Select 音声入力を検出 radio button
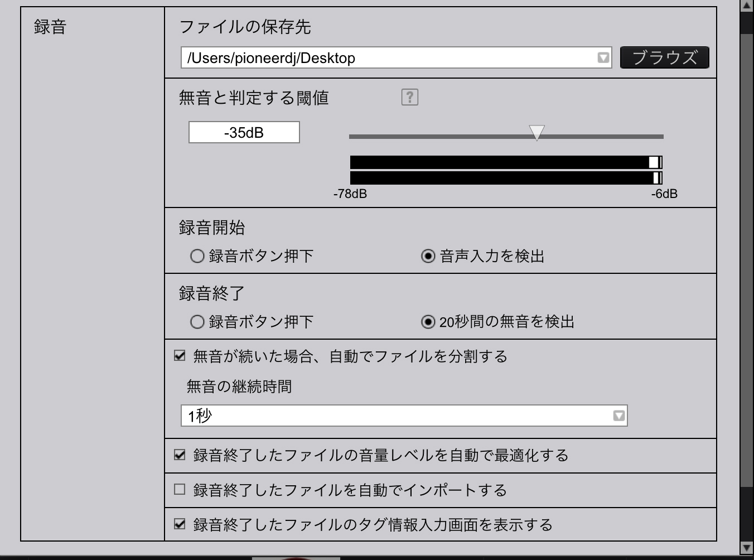 [428, 256]
